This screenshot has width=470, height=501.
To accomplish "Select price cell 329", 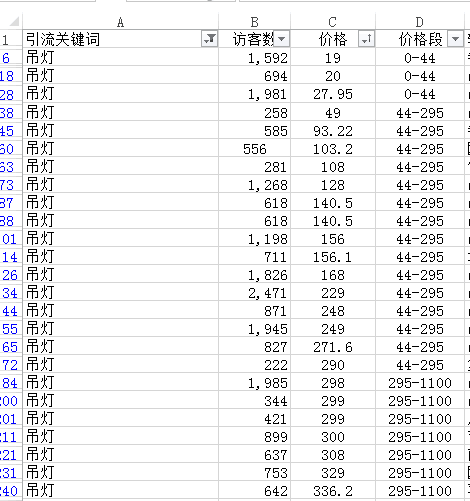I will 333,472.
